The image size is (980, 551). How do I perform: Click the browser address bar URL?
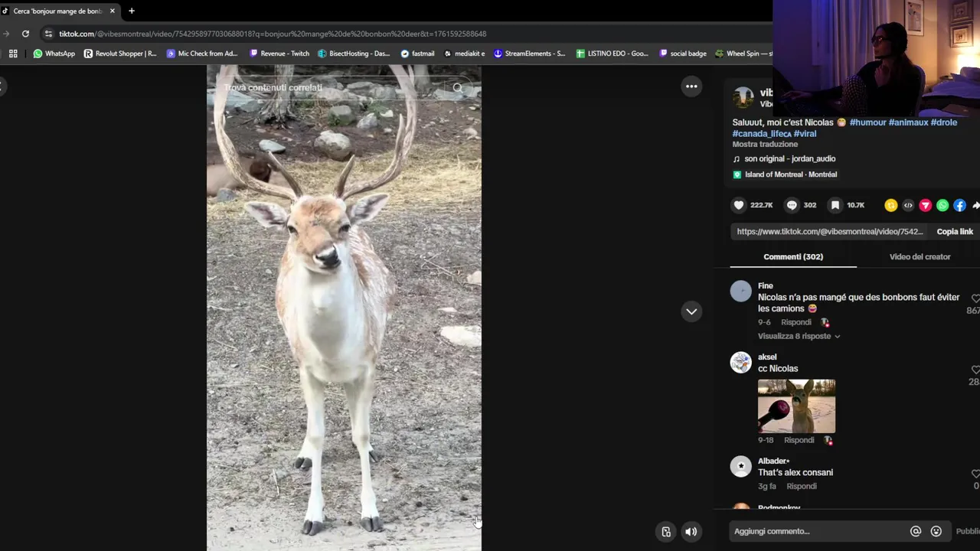tap(273, 34)
